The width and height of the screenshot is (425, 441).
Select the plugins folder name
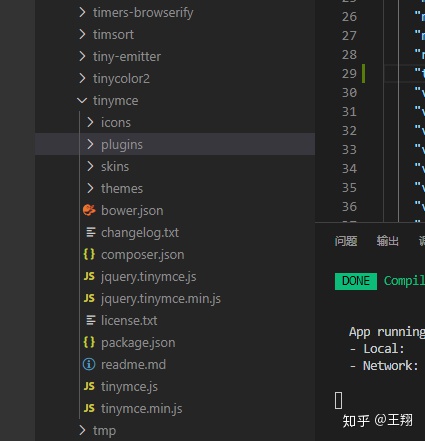tap(122, 144)
